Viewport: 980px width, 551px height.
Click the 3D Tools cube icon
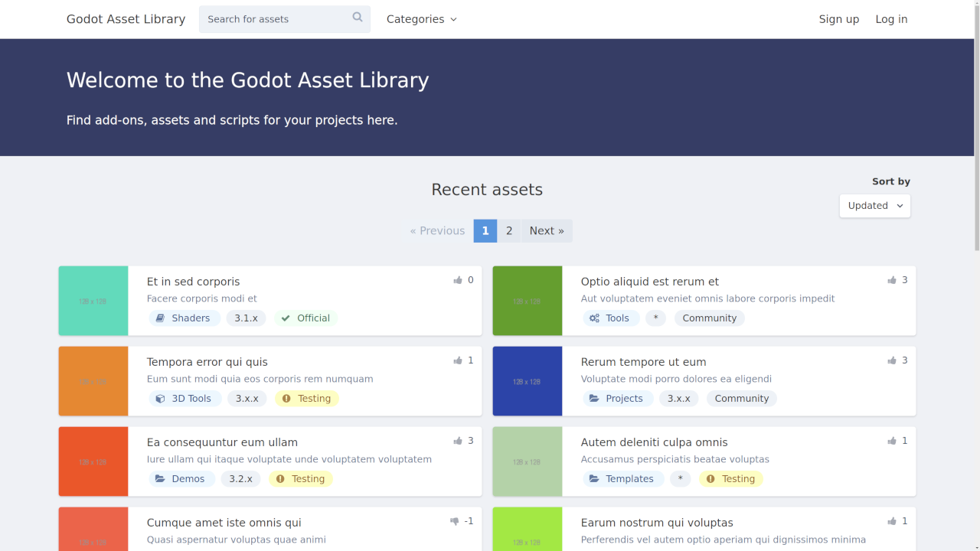tap(160, 399)
